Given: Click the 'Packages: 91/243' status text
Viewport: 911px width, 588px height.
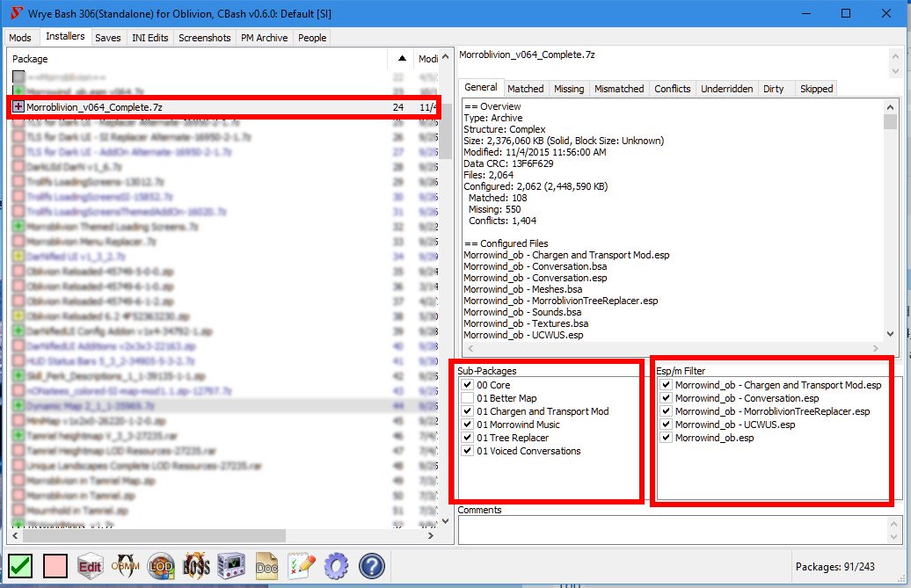Looking at the screenshot, I should click(x=834, y=567).
